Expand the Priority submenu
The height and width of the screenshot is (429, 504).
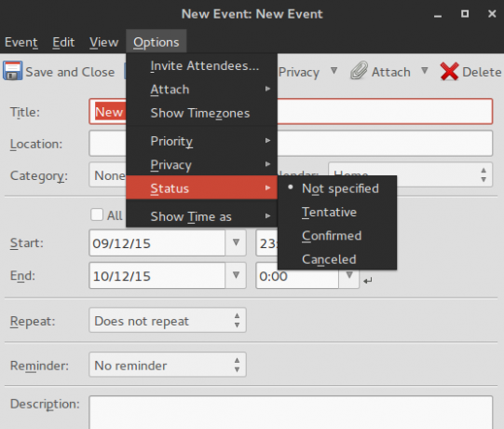(201, 141)
